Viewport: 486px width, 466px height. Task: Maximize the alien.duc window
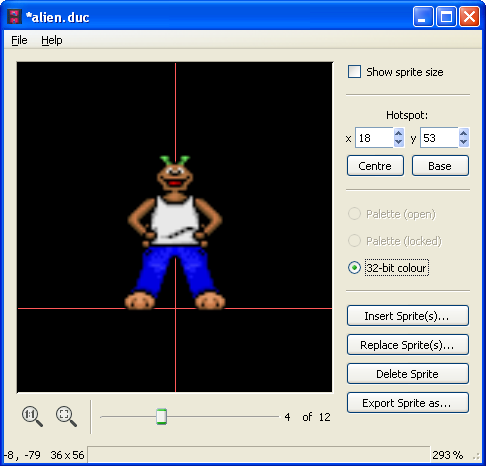pos(446,16)
